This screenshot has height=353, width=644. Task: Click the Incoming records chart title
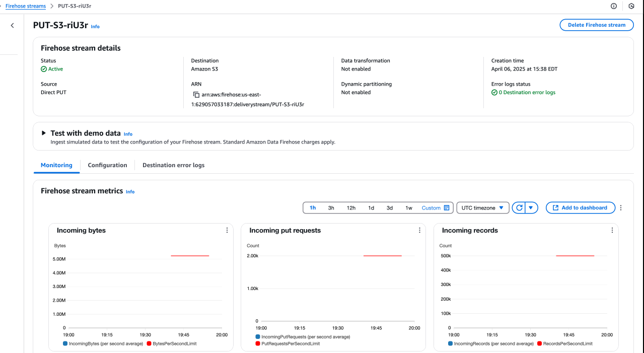click(x=470, y=230)
